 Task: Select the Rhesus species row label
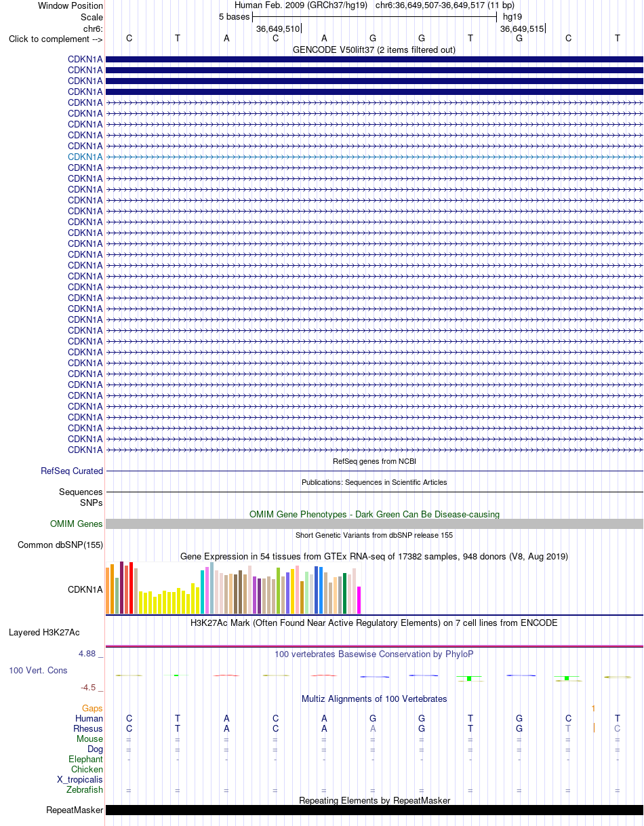(x=88, y=728)
